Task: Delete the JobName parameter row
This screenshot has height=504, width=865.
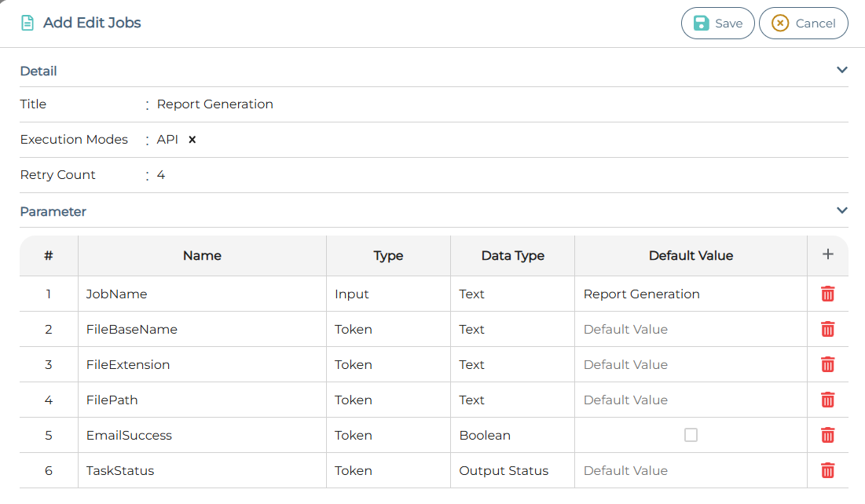Action: pyautogui.click(x=827, y=294)
